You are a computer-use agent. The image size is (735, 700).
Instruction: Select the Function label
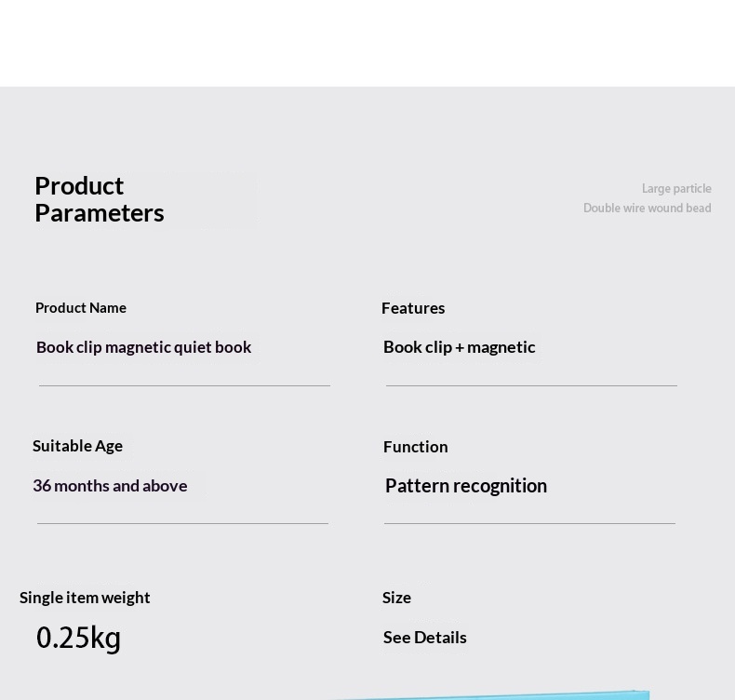click(415, 447)
